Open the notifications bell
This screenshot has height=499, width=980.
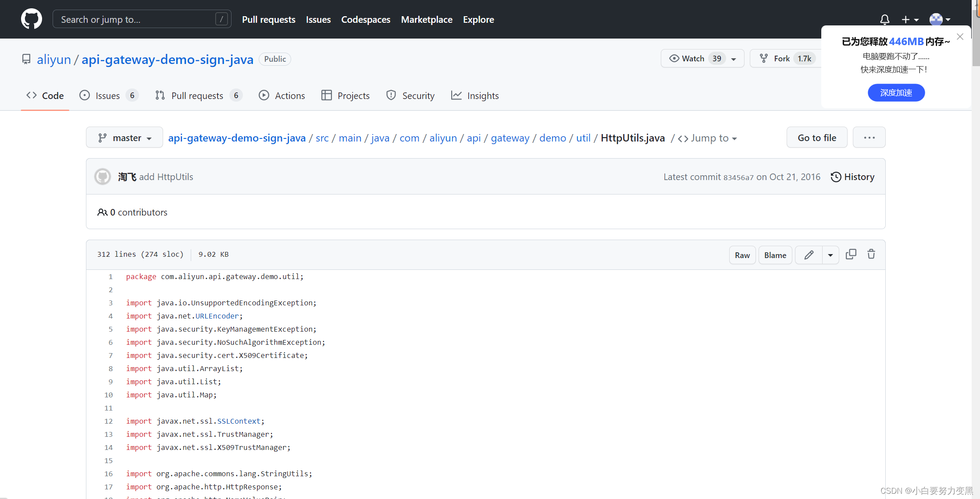pos(884,19)
